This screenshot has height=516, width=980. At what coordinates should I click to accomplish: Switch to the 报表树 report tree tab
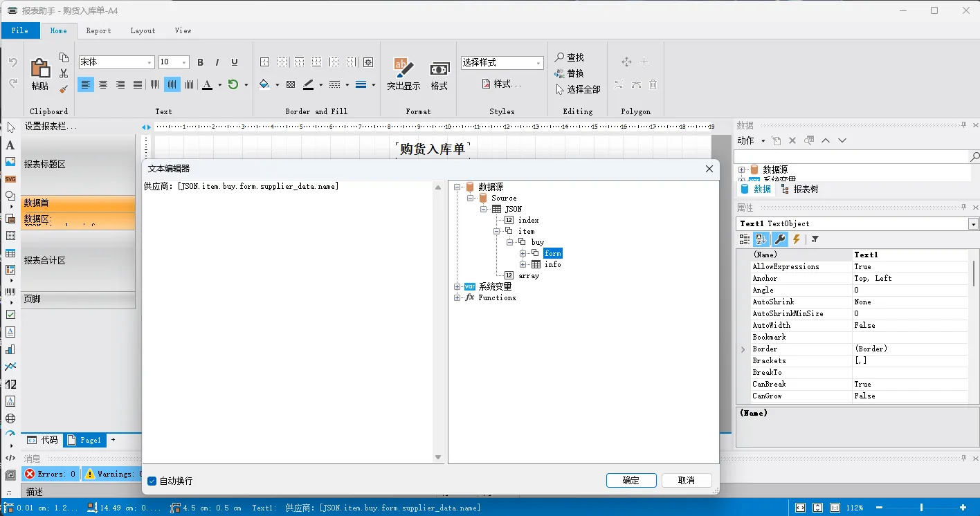[x=799, y=189]
